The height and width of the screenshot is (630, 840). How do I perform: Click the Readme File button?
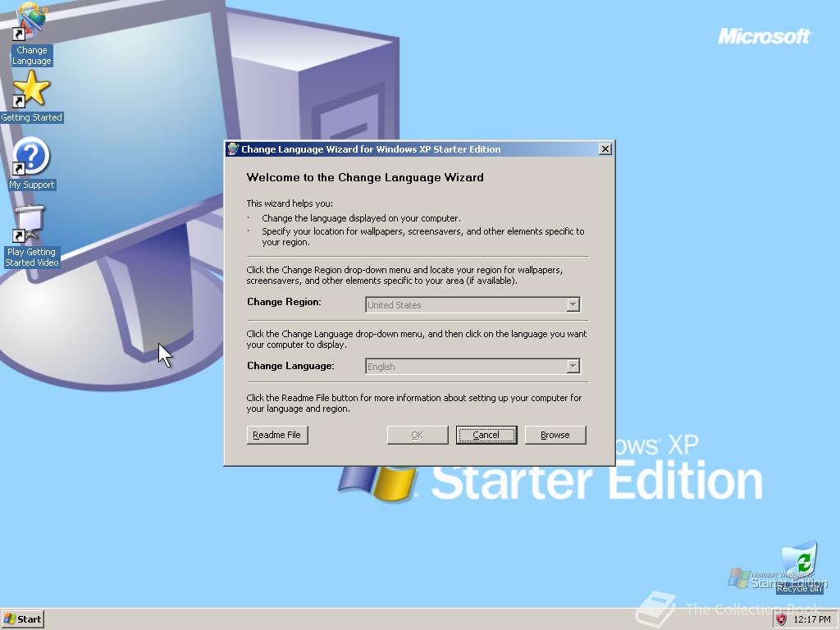[277, 435]
